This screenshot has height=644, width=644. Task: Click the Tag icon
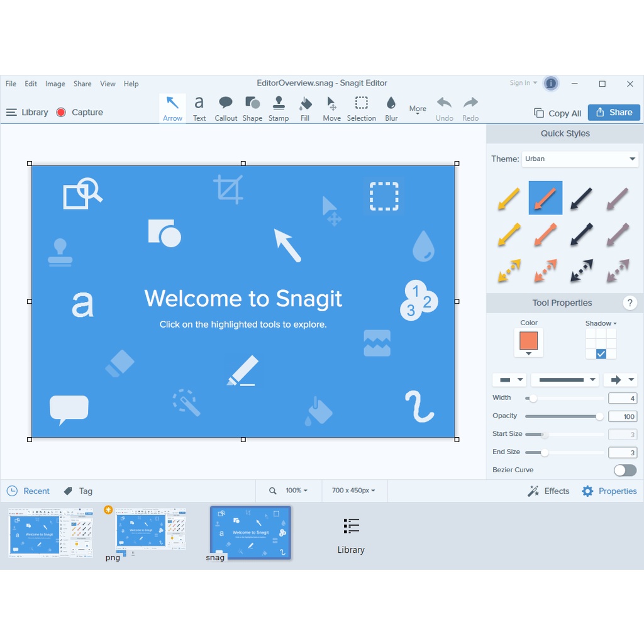68,491
